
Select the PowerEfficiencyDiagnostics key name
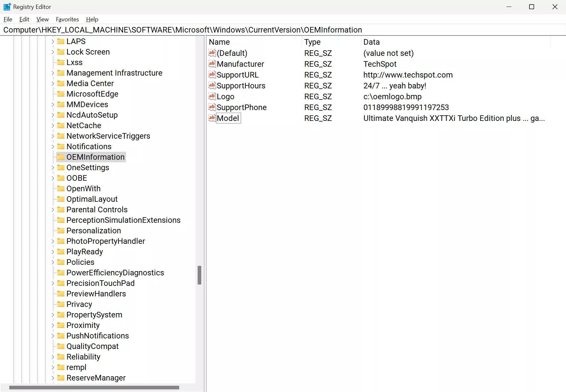pyautogui.click(x=115, y=273)
